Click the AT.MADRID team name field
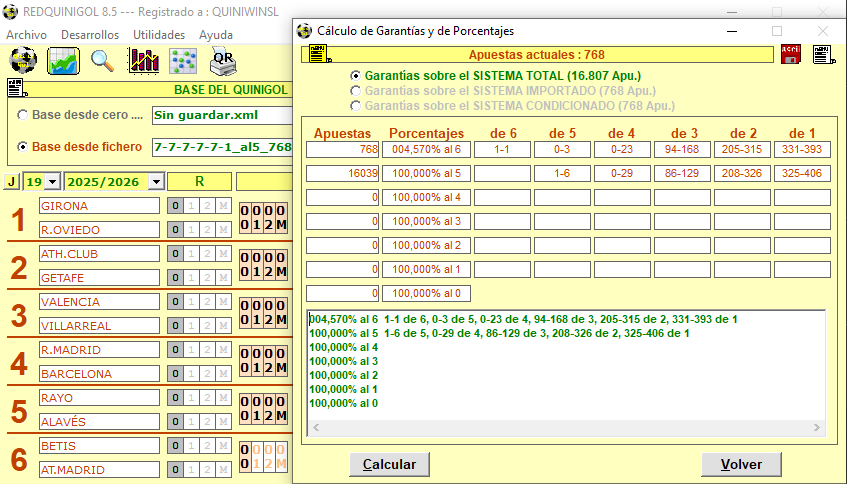The width and height of the screenshot is (847, 484). (x=99, y=469)
